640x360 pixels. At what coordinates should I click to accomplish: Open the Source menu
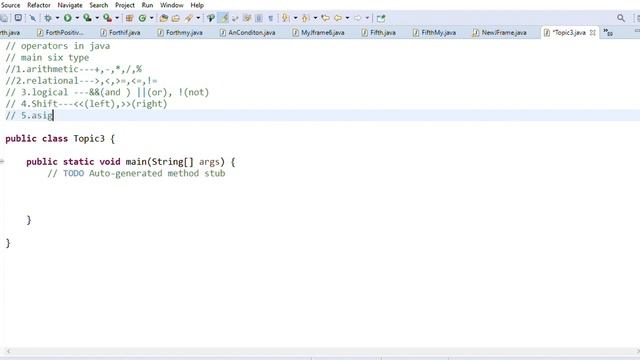point(11,5)
